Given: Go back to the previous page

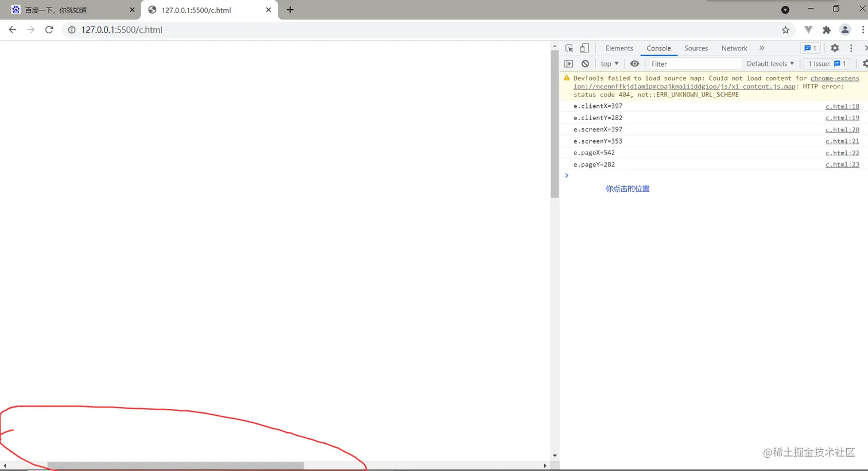Looking at the screenshot, I should (x=13, y=30).
